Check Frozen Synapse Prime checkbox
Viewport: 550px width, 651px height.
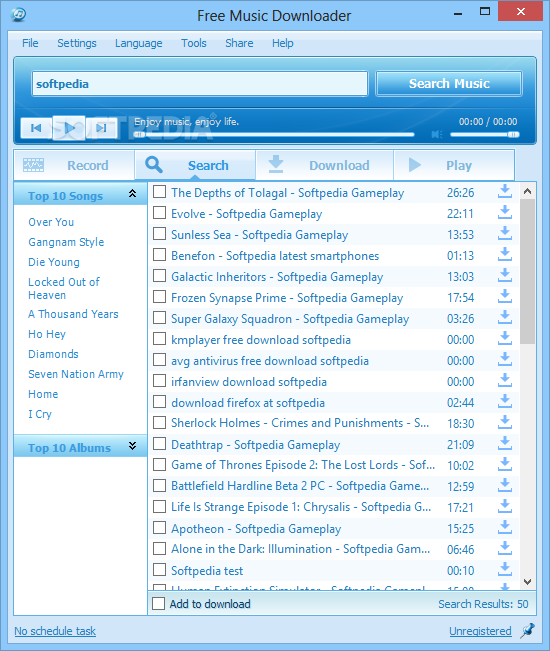159,297
